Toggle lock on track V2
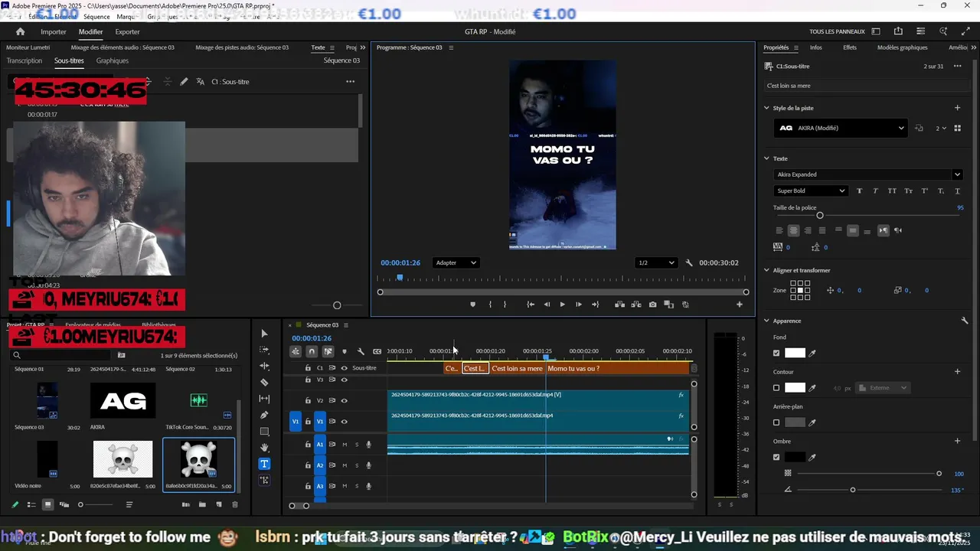 coord(309,400)
